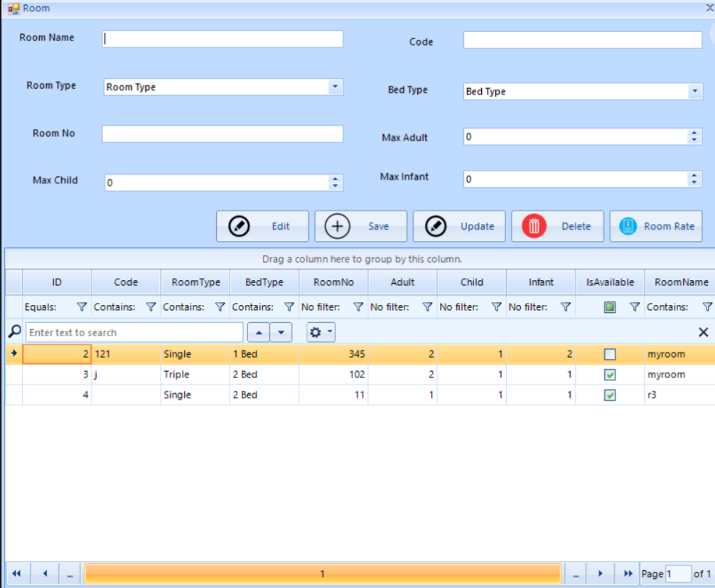Click the filter funnel for RoomType column

coord(220,307)
